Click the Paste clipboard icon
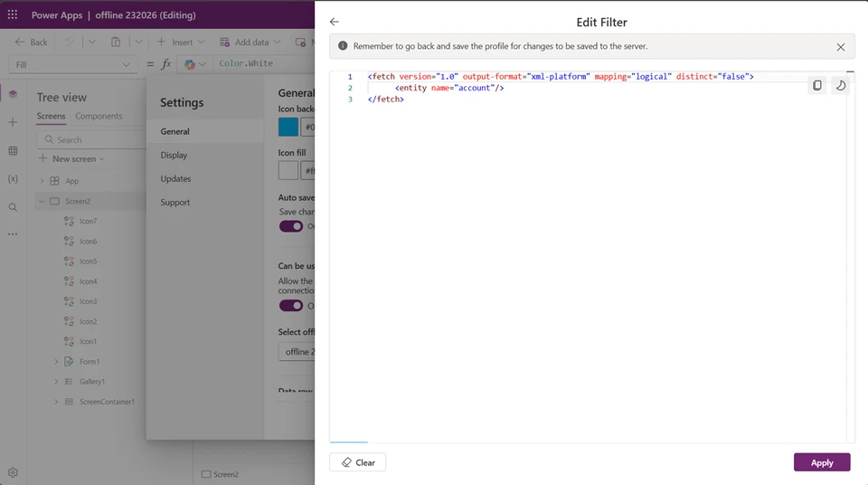Image resolution: width=868 pixels, height=485 pixels. [116, 43]
